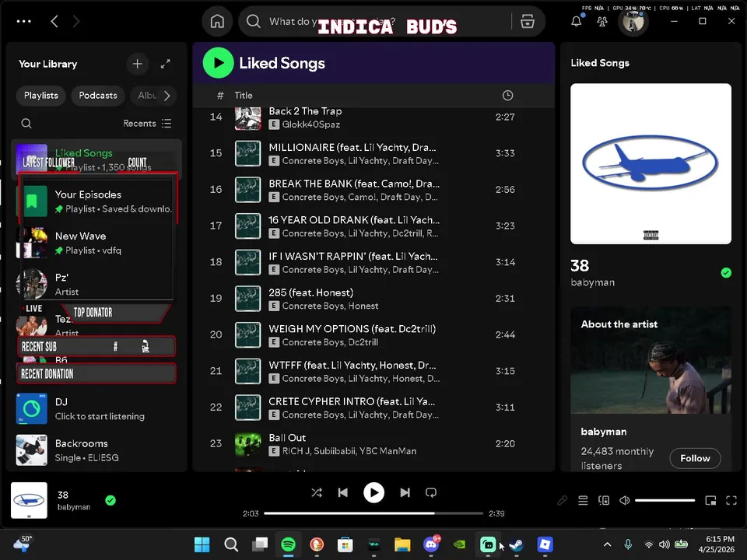This screenshot has width=747, height=560.
Task: Open the Queue icon
Action: coord(583,500)
